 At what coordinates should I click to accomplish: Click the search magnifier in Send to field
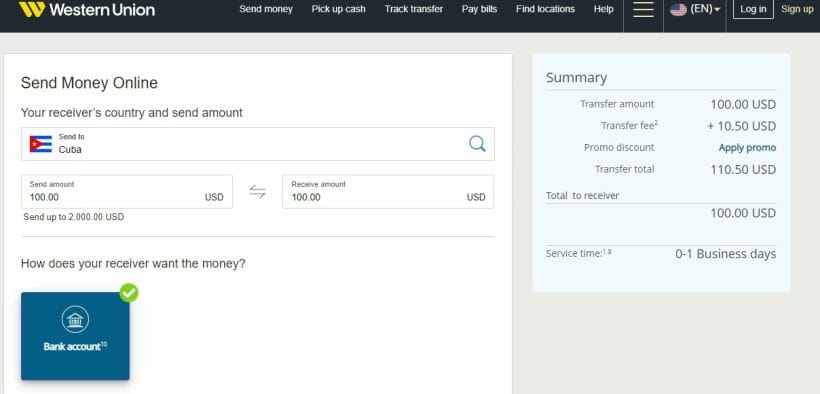(x=477, y=143)
